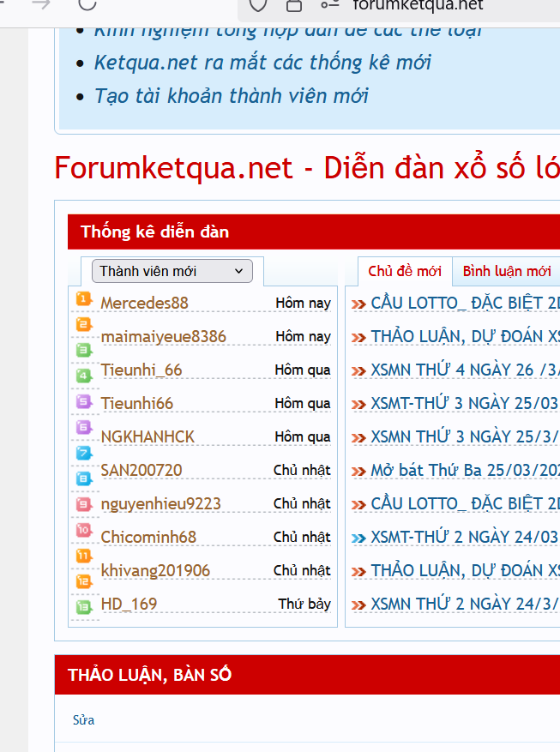560x752 pixels.
Task: Click green rank badge number 4
Action: tap(84, 375)
